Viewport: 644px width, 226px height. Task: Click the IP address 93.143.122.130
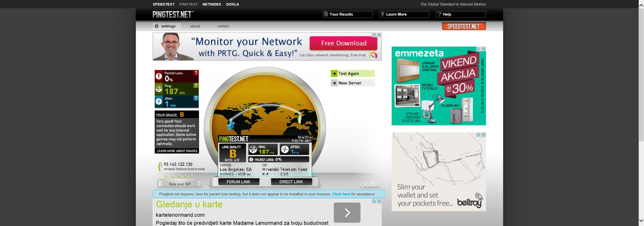click(x=178, y=164)
